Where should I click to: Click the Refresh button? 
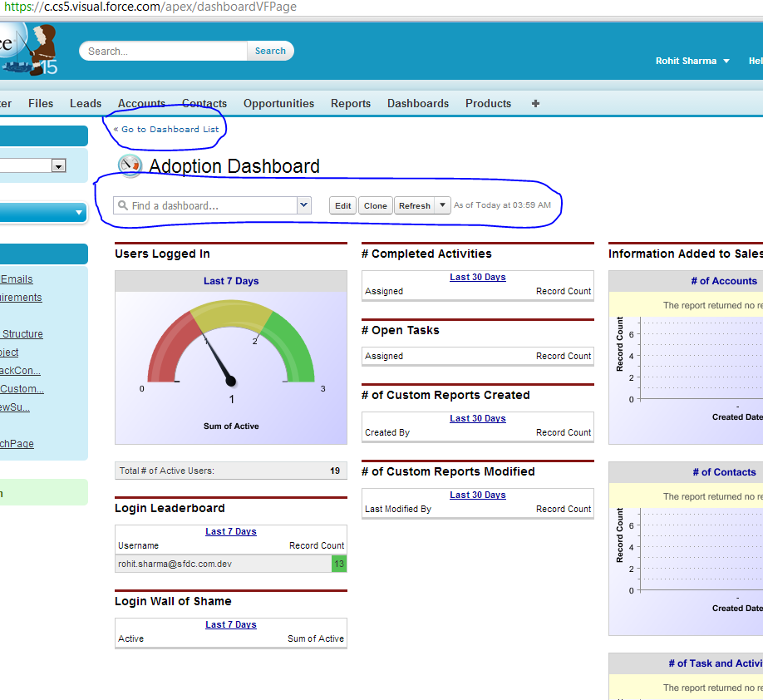point(414,205)
